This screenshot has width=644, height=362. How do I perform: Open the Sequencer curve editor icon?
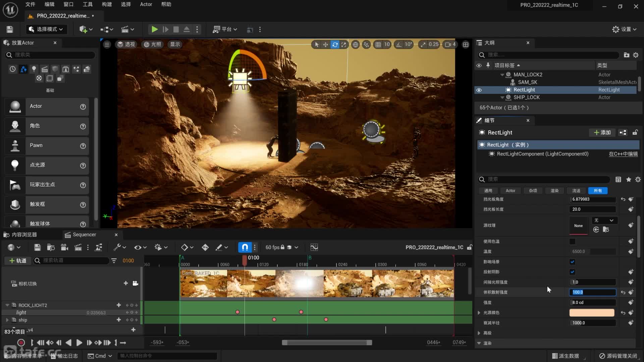(x=314, y=247)
